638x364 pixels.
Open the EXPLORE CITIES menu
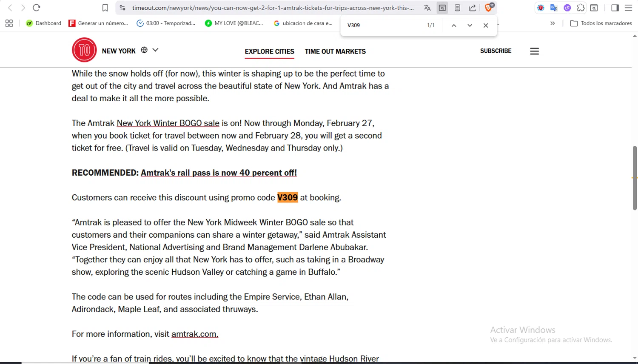click(x=270, y=51)
